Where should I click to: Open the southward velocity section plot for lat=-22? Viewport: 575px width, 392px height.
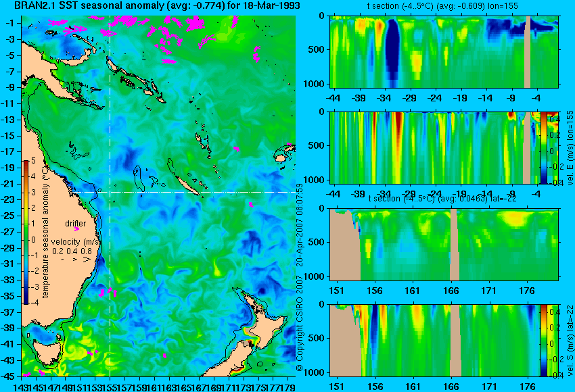tap(435, 341)
